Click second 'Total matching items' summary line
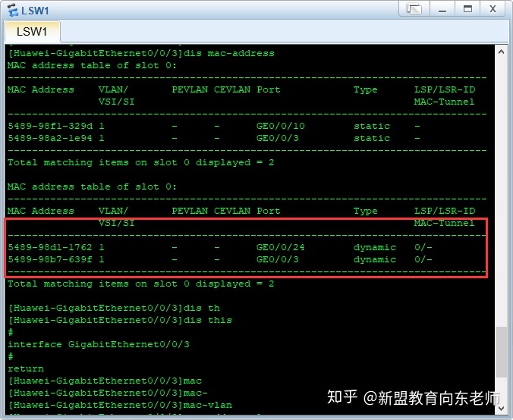This screenshot has height=420, width=513. [x=140, y=284]
